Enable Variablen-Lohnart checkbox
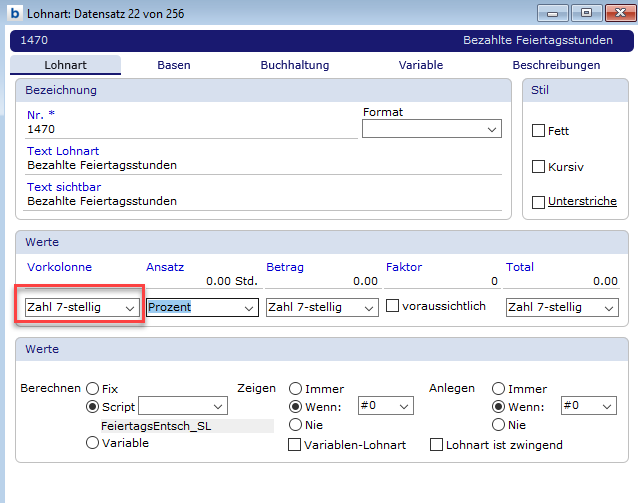638x503 pixels. click(295, 445)
